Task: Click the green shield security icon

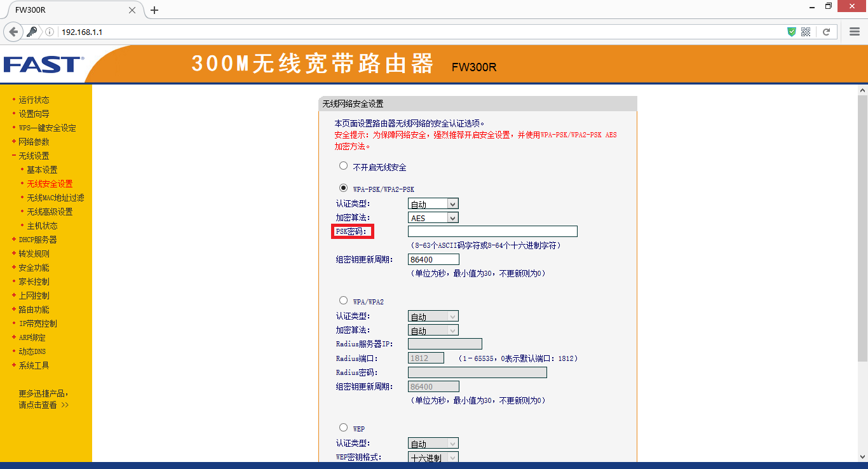Action: [x=791, y=32]
